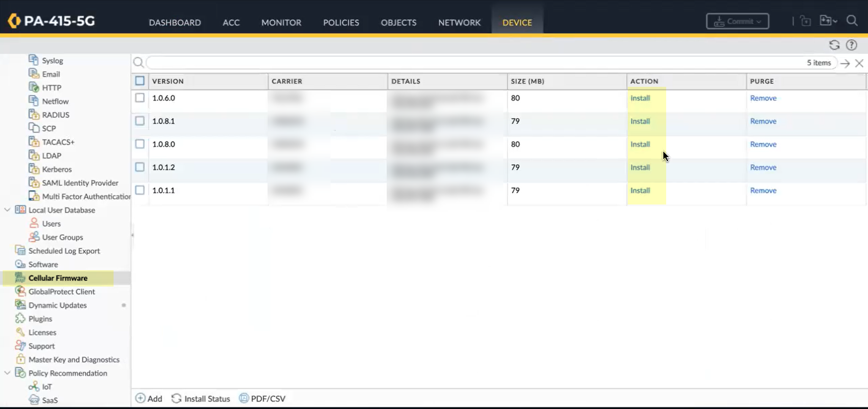The image size is (868, 409).
Task: Open Install Status at the bottom bar
Action: tap(201, 399)
